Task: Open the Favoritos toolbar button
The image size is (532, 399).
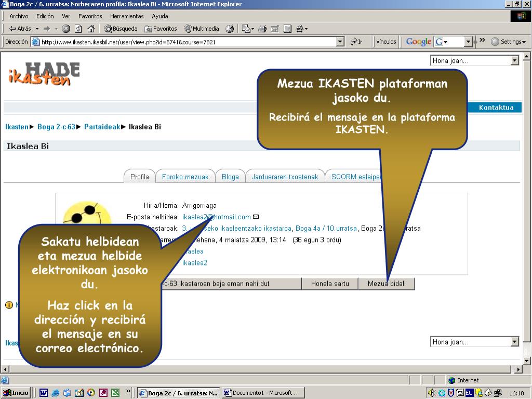Action: (161, 29)
